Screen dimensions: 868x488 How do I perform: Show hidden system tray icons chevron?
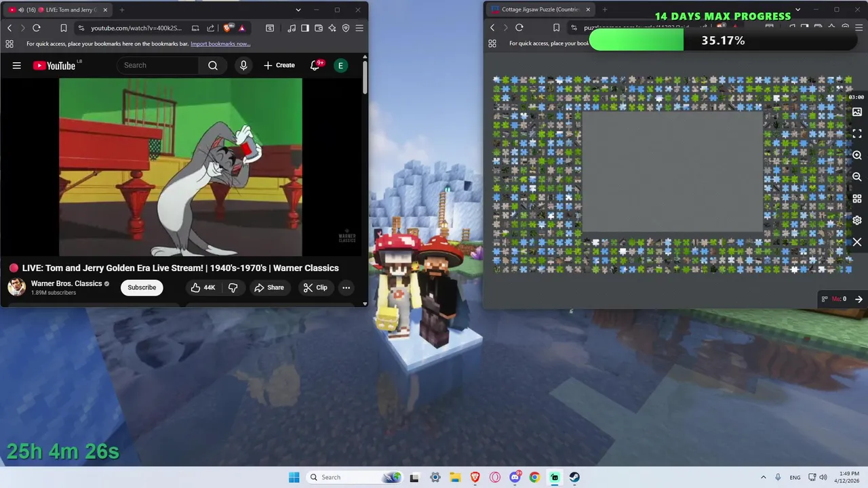764,477
